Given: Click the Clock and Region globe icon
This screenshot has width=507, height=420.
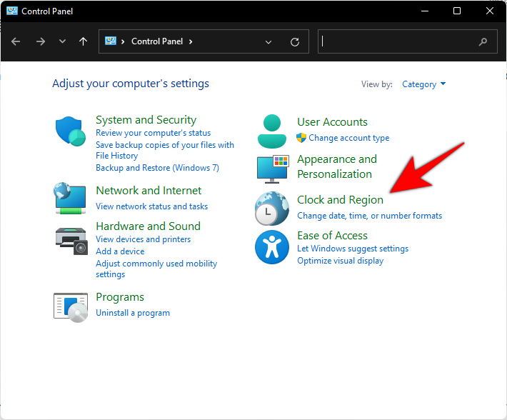Looking at the screenshot, I should coord(271,209).
